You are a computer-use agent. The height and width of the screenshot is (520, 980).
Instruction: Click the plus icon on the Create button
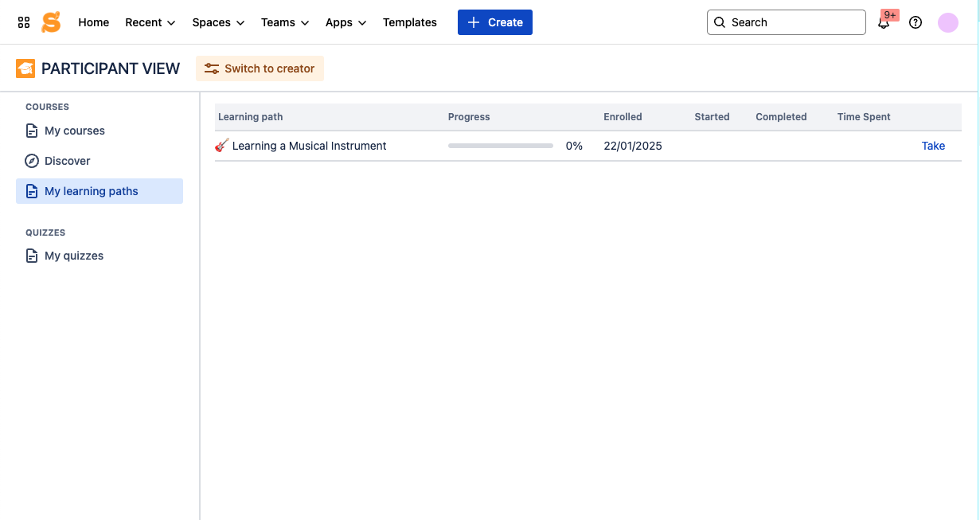click(x=474, y=22)
